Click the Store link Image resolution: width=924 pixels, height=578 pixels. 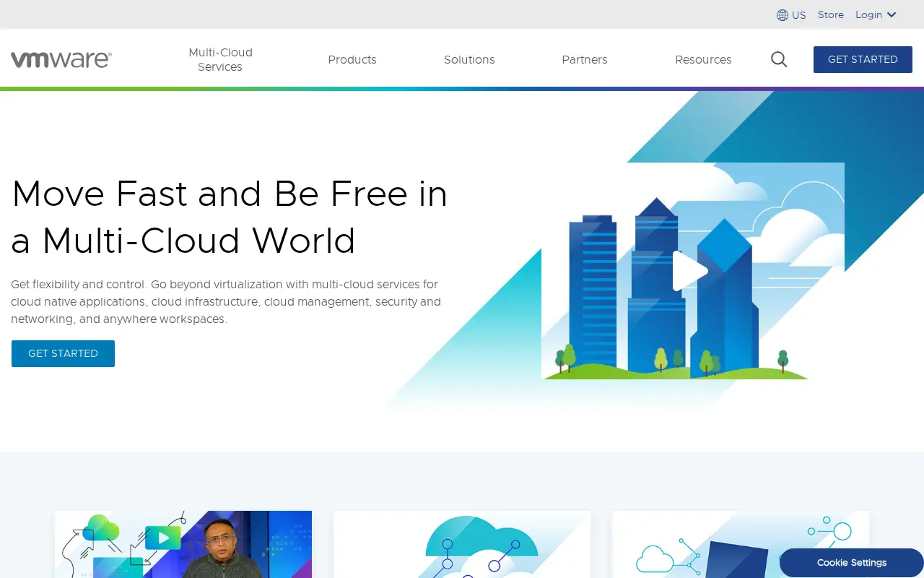tap(831, 14)
